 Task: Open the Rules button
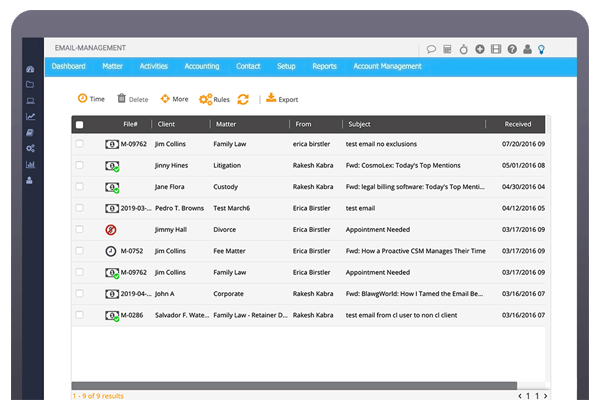[x=214, y=100]
